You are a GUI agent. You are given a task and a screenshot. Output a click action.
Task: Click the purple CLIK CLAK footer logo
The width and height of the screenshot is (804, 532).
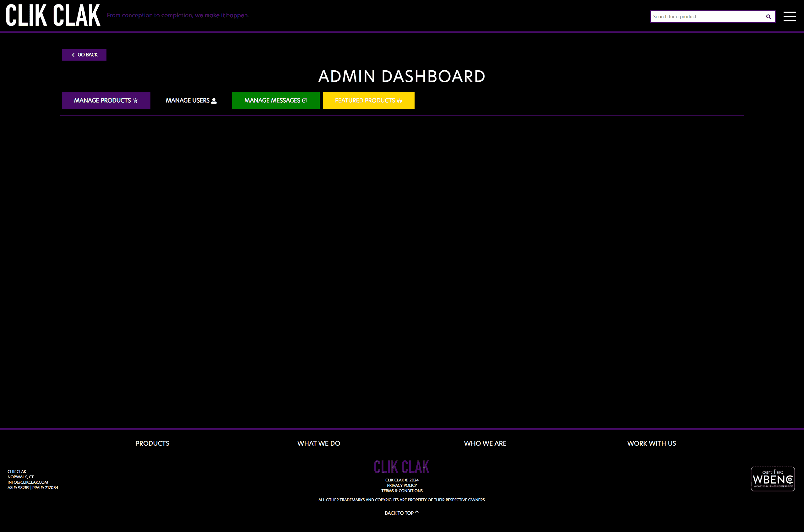(401, 467)
